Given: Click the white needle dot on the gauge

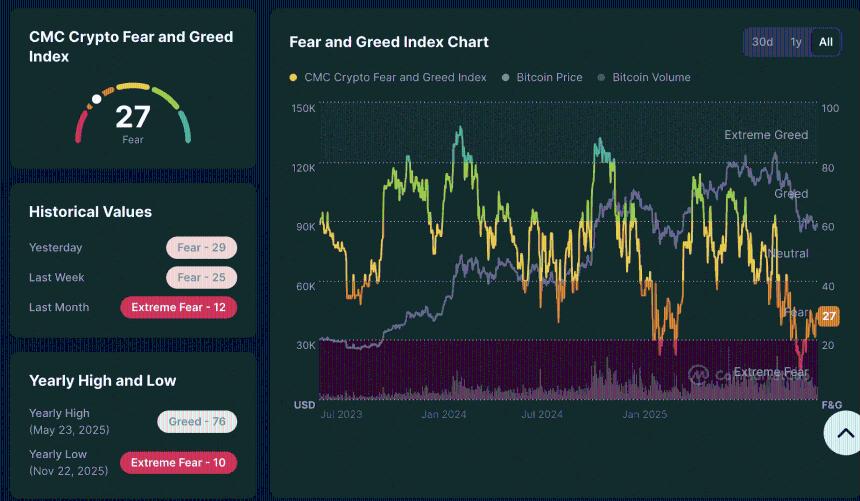Looking at the screenshot, I should pyautogui.click(x=96, y=100).
